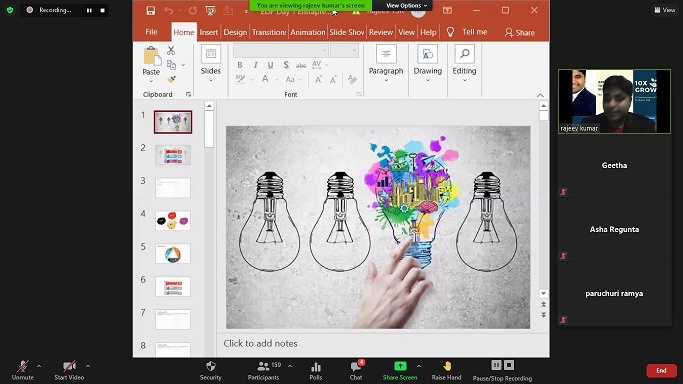Open the Help tab
This screenshot has height=384, width=683.
pos(428,32)
